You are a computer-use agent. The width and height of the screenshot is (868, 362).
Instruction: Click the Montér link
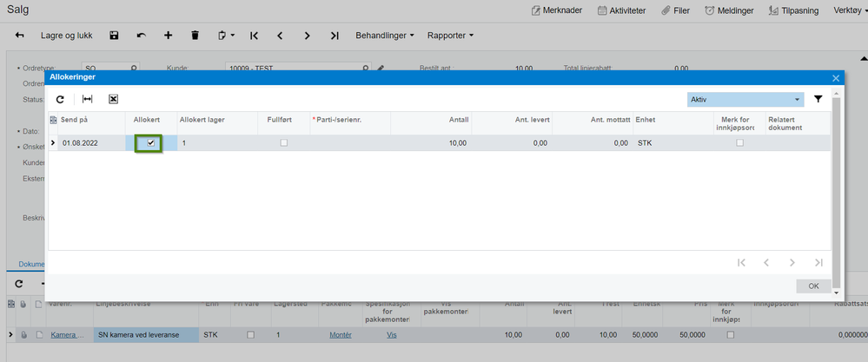pos(341,335)
